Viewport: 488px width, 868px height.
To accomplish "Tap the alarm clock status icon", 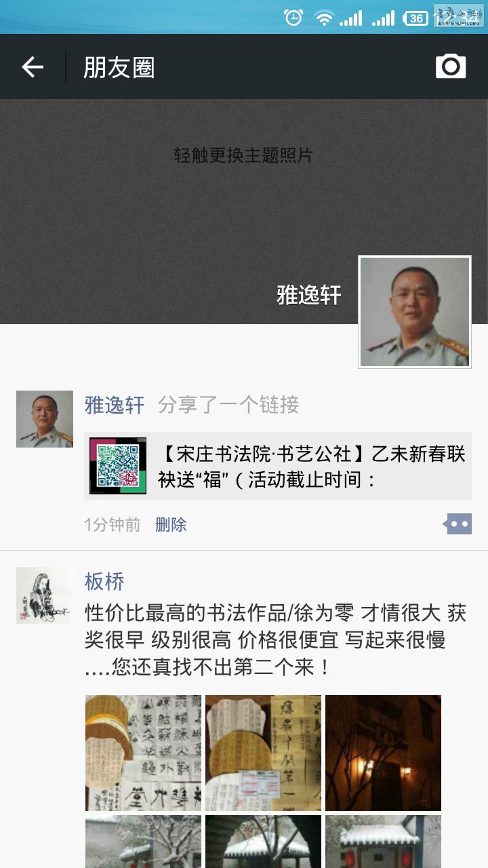I will pos(293,18).
